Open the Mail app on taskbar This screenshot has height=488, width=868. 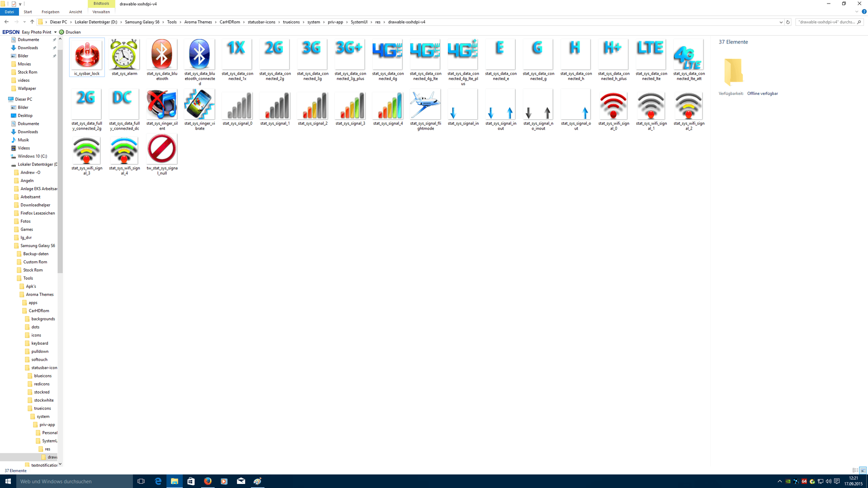241,481
